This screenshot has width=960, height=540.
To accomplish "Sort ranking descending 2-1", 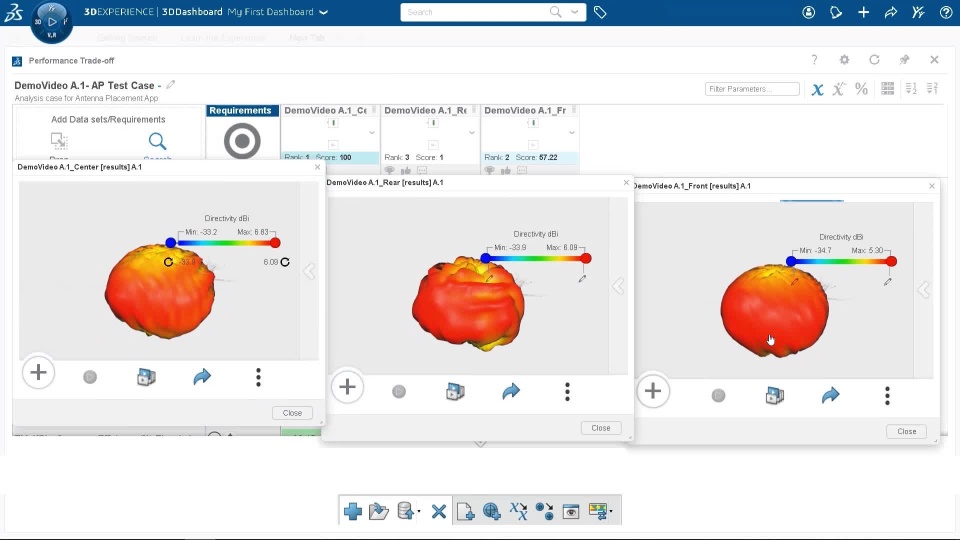I will point(932,89).
